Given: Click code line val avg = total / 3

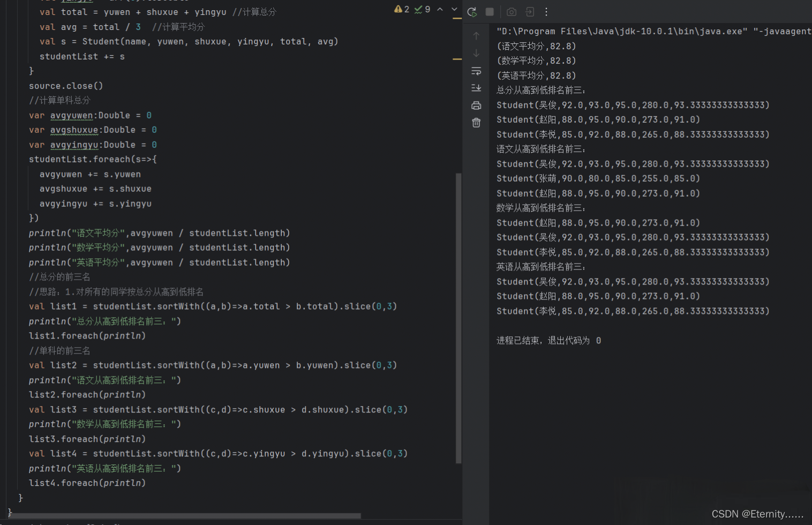Looking at the screenshot, I should point(122,27).
